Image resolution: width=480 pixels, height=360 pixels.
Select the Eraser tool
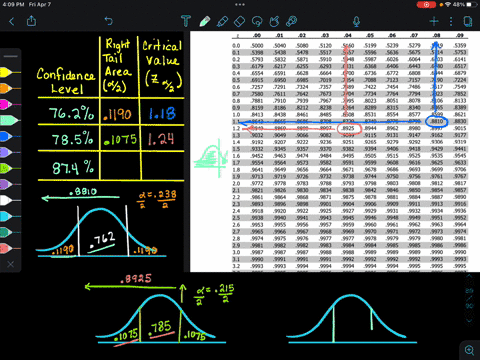(239, 22)
